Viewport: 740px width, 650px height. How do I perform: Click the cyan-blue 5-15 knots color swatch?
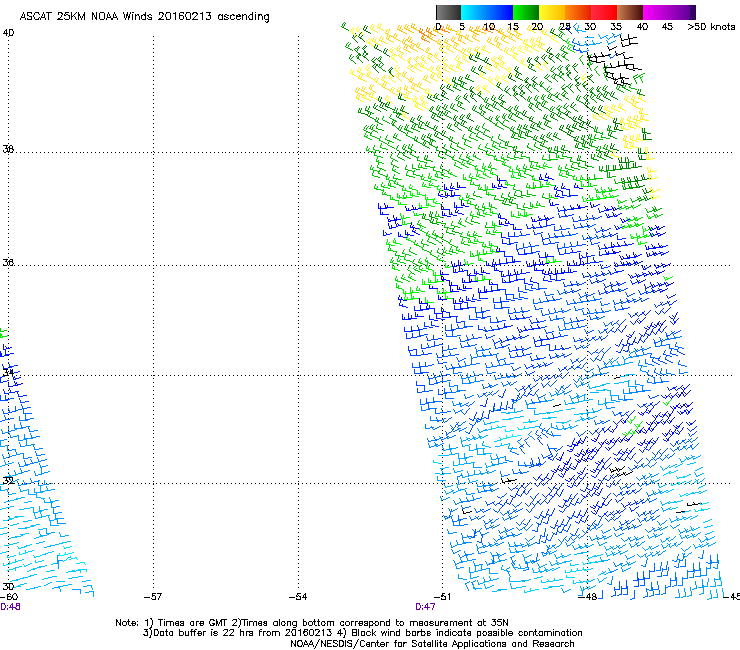[487, 12]
